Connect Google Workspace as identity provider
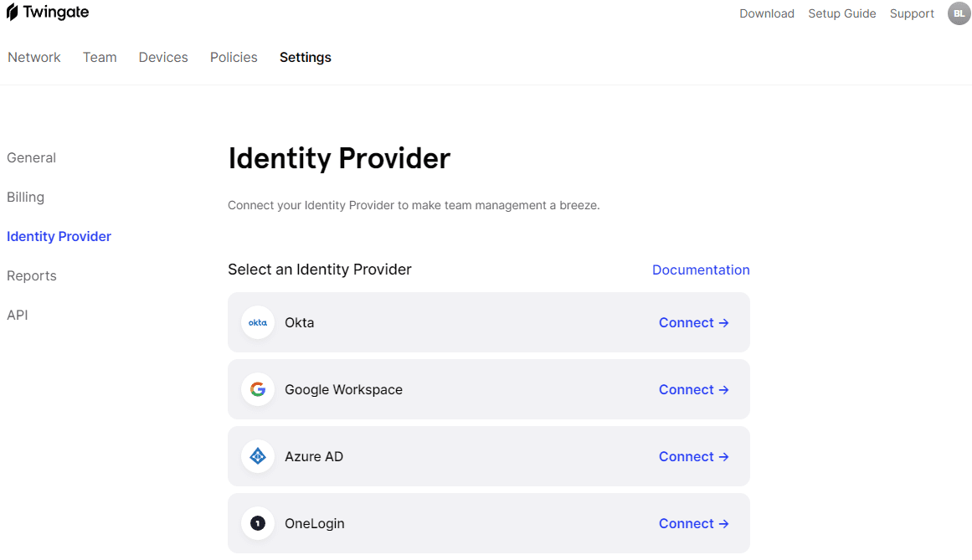 (693, 389)
